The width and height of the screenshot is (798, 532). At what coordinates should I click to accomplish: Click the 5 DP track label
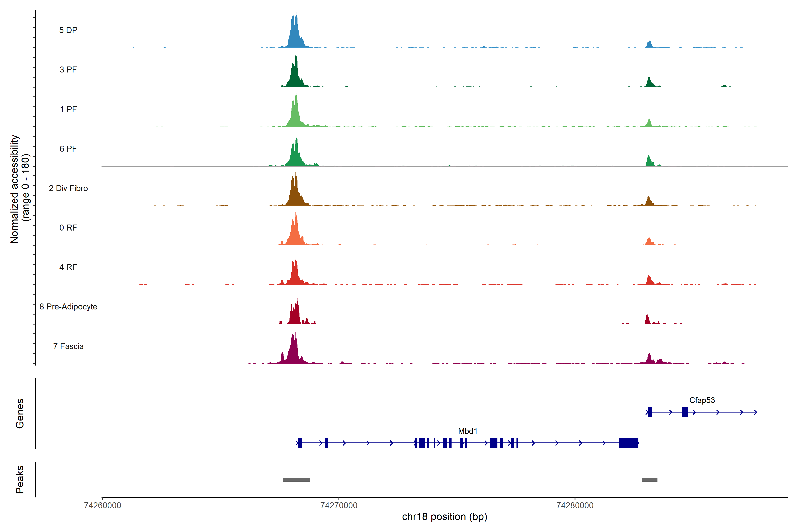click(x=68, y=30)
